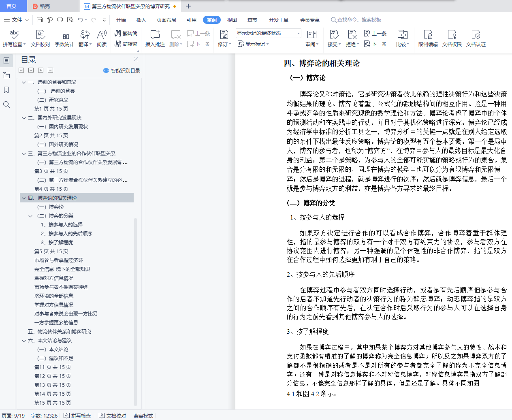Jump to 3、按了解程度 in the outline
Image resolution: width=512 pixels, height=420 pixels.
pos(57,243)
